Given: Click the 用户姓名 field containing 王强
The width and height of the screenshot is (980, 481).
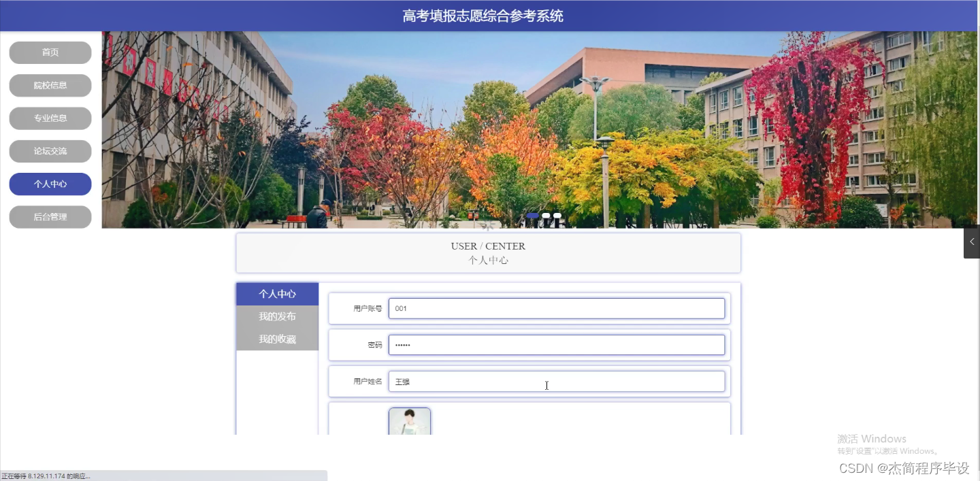Looking at the screenshot, I should [x=556, y=381].
